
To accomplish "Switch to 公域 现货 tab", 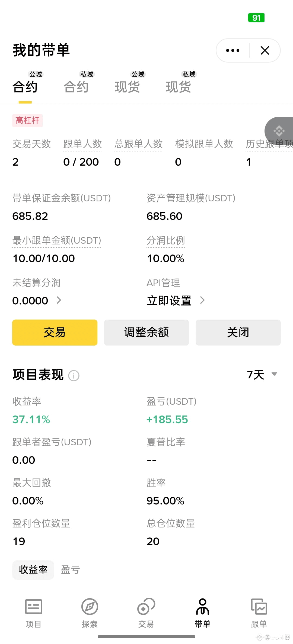I will point(128,83).
